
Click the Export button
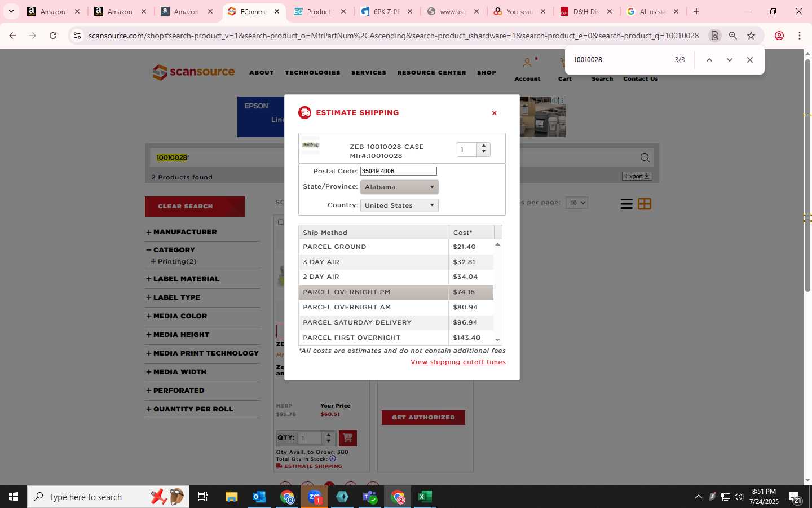click(x=637, y=176)
